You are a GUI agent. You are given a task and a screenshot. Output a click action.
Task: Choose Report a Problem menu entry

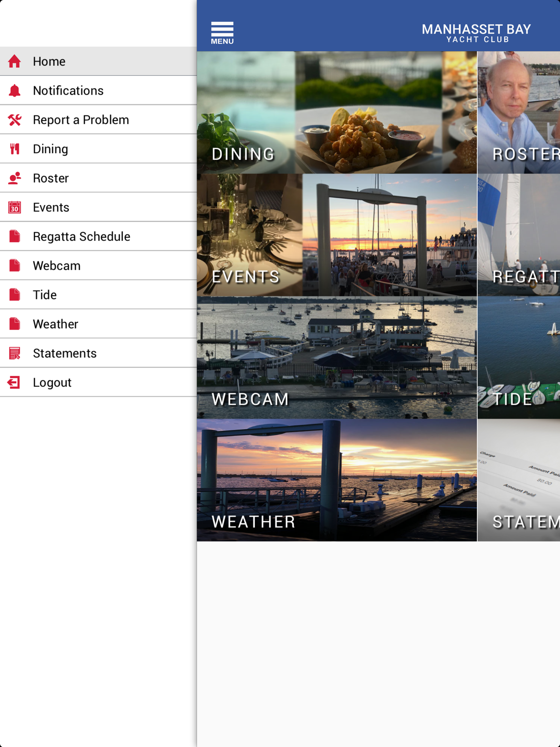point(98,120)
